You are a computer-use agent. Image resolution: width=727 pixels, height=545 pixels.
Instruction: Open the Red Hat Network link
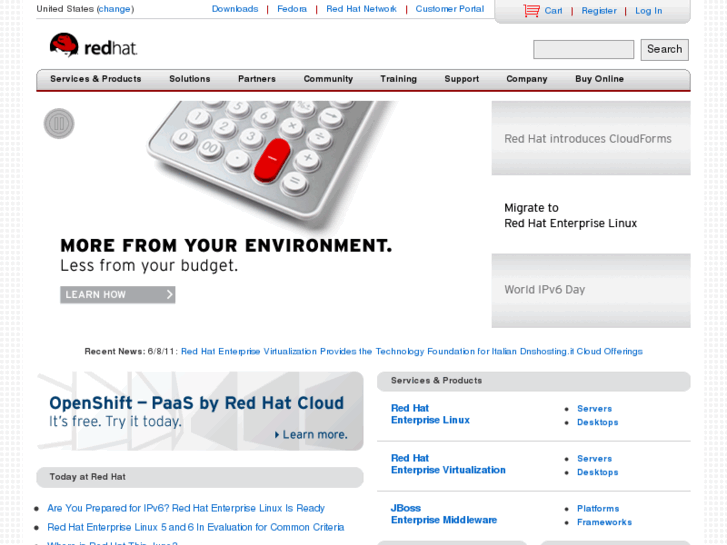[361, 9]
